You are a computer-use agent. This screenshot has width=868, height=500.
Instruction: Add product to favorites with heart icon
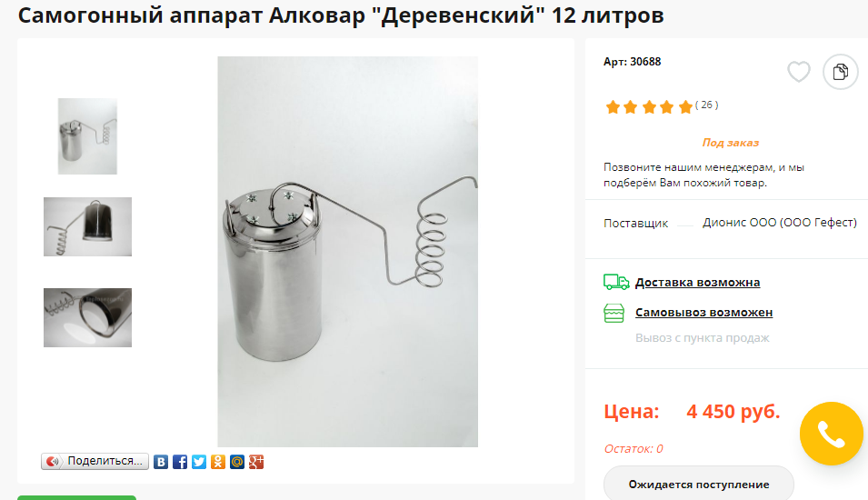[798, 72]
